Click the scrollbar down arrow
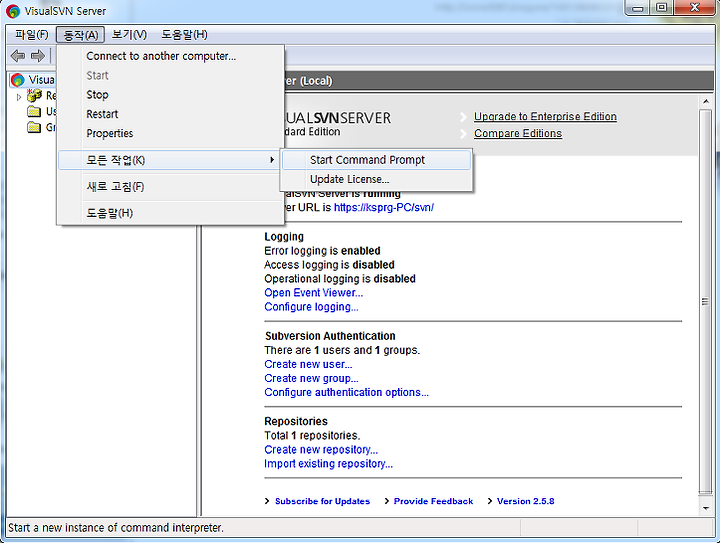The height and width of the screenshot is (543, 720). pyautogui.click(x=705, y=508)
